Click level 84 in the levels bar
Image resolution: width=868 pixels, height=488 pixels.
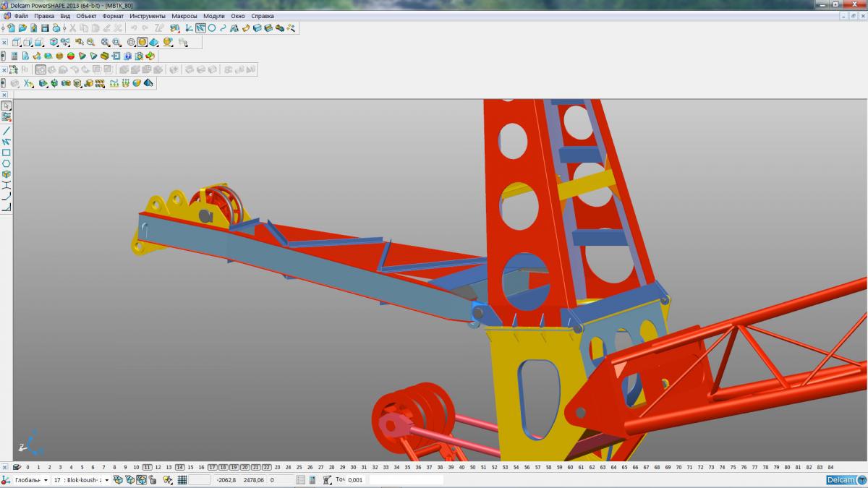tap(830, 467)
